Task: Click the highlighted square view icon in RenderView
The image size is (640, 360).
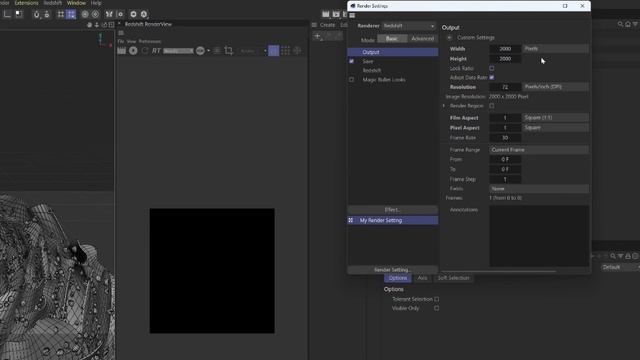Action: point(273,51)
